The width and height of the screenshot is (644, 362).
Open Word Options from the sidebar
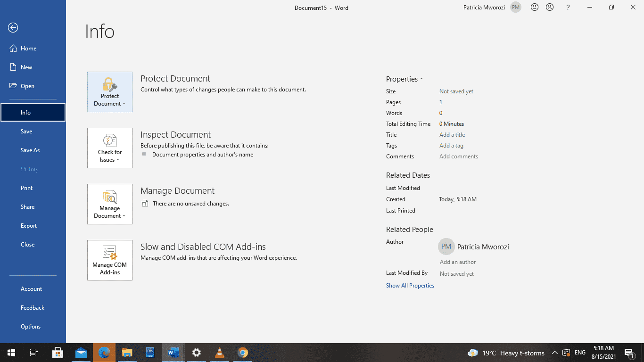(30, 326)
